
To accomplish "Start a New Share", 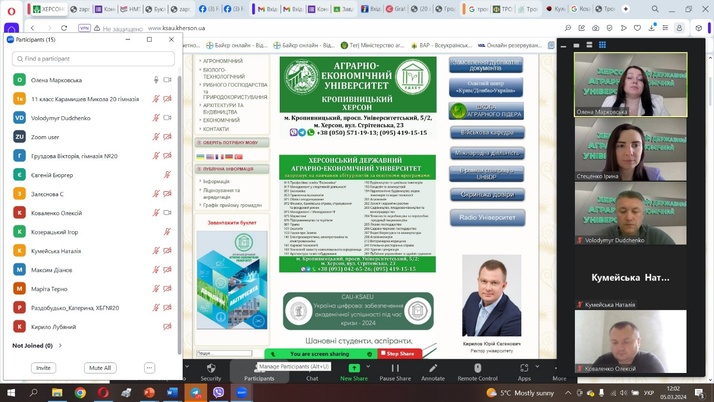I will pos(354,372).
